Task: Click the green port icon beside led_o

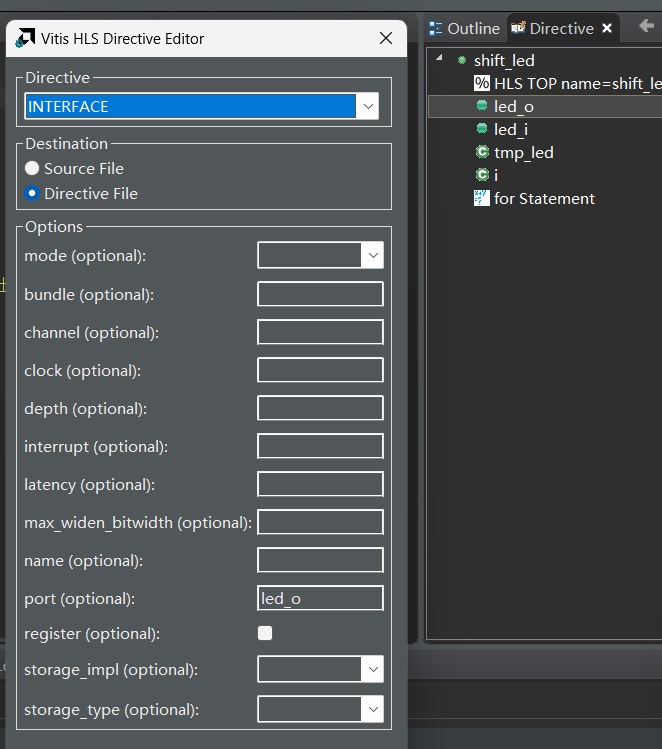Action: pyautogui.click(x=482, y=105)
